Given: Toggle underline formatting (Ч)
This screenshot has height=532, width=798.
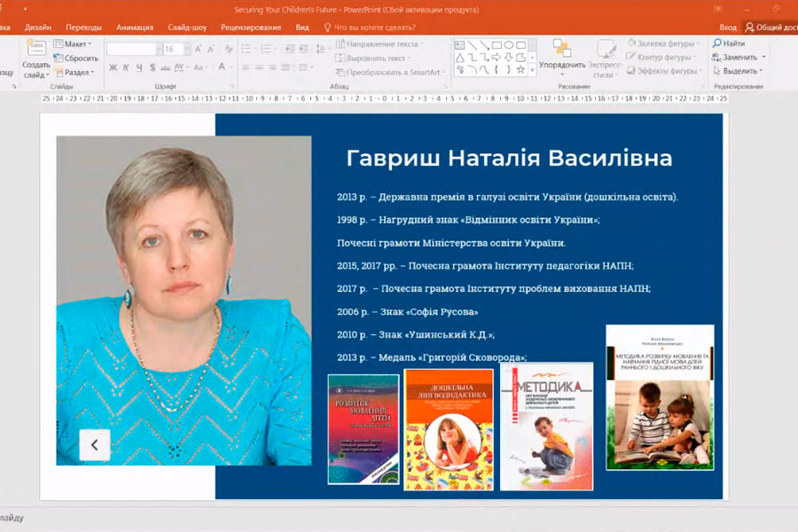Looking at the screenshot, I should 140,67.
